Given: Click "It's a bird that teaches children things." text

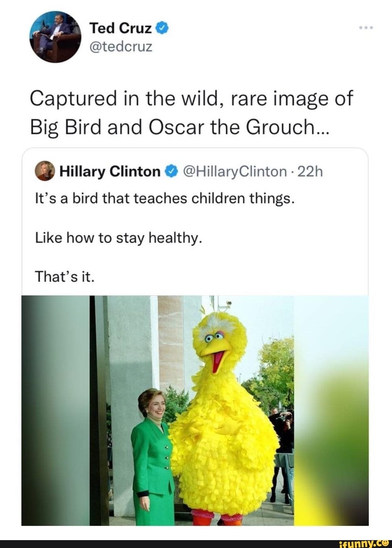Looking at the screenshot, I should pyautogui.click(x=165, y=199).
